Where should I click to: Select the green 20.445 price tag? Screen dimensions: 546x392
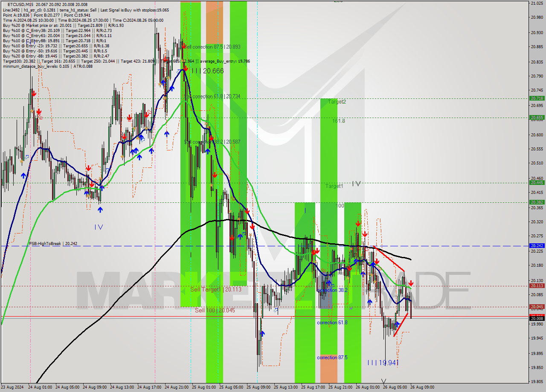[537, 183]
